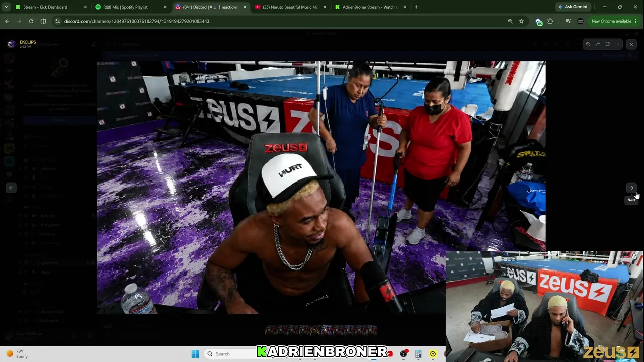Open the Calculator app in taskbar

(x=418, y=354)
